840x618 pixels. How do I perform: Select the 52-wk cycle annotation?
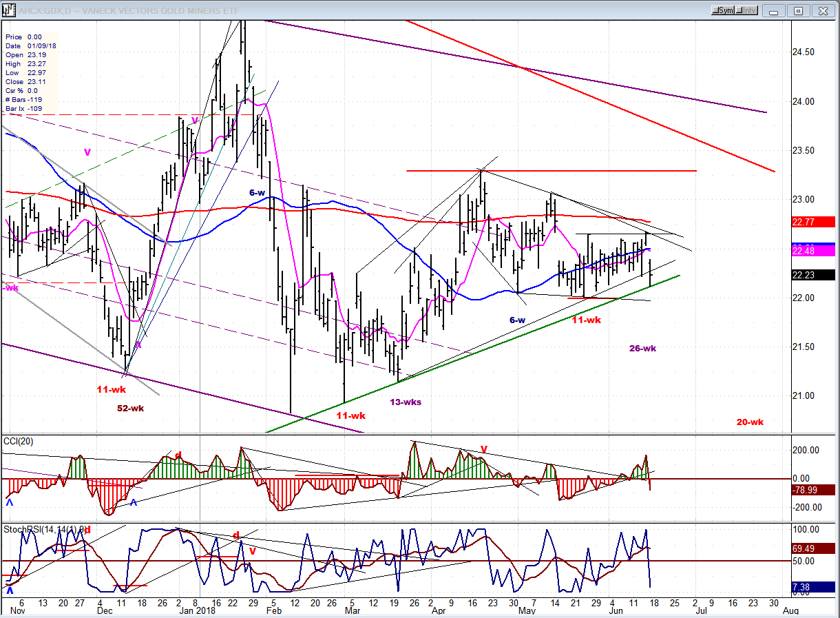coord(129,408)
